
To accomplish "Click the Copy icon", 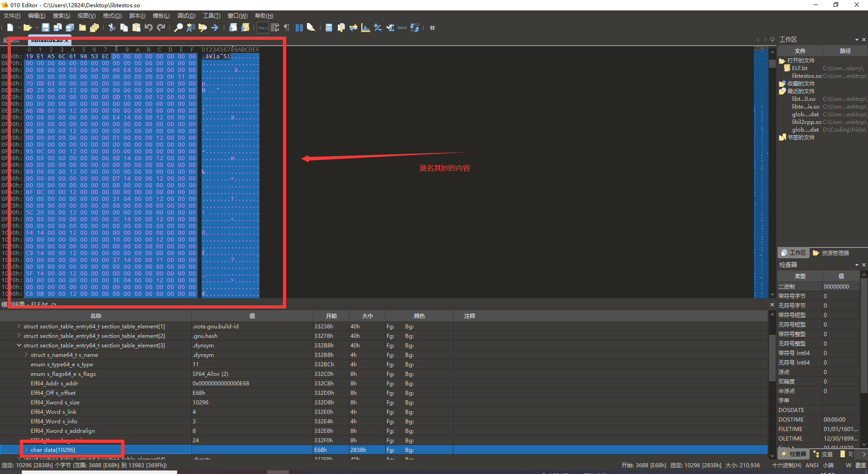I will point(124,28).
